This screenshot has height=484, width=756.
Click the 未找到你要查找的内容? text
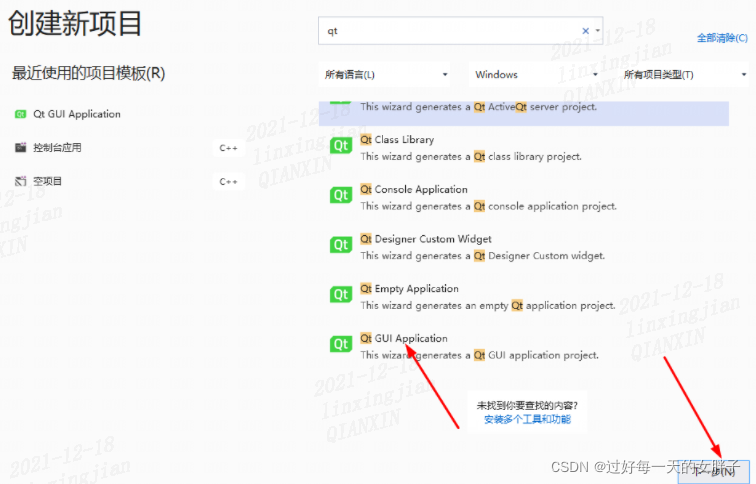527,405
